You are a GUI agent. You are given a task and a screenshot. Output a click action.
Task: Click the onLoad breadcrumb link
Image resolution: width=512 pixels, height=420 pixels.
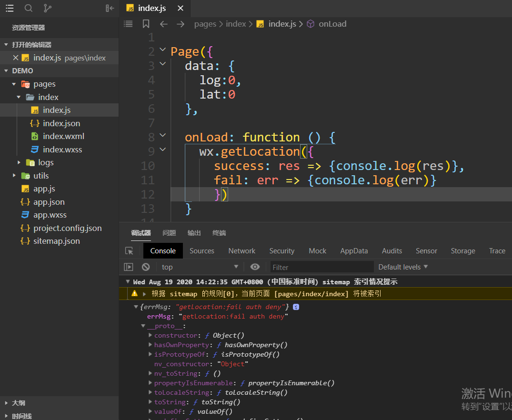[x=332, y=24]
